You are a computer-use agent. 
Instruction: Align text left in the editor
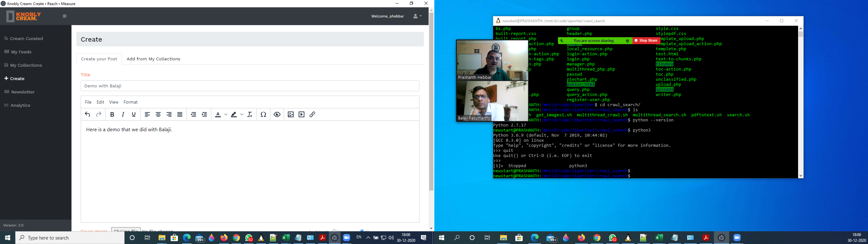[147, 115]
